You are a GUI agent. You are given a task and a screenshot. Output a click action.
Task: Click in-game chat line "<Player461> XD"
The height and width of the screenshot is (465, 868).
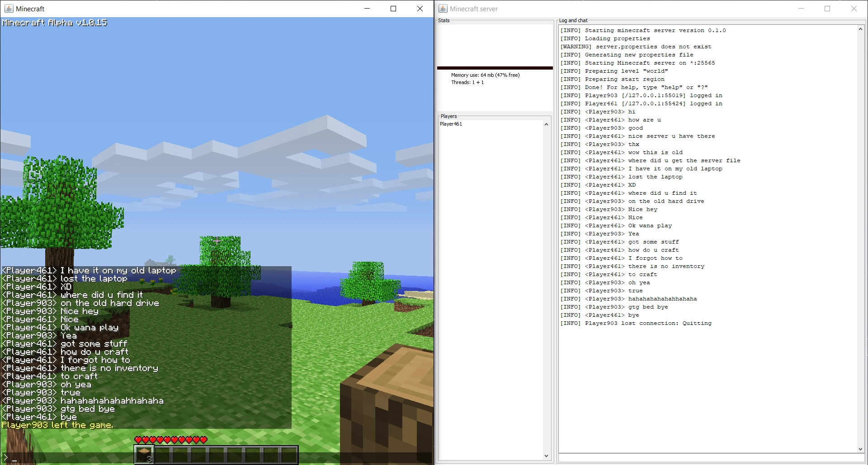click(37, 287)
